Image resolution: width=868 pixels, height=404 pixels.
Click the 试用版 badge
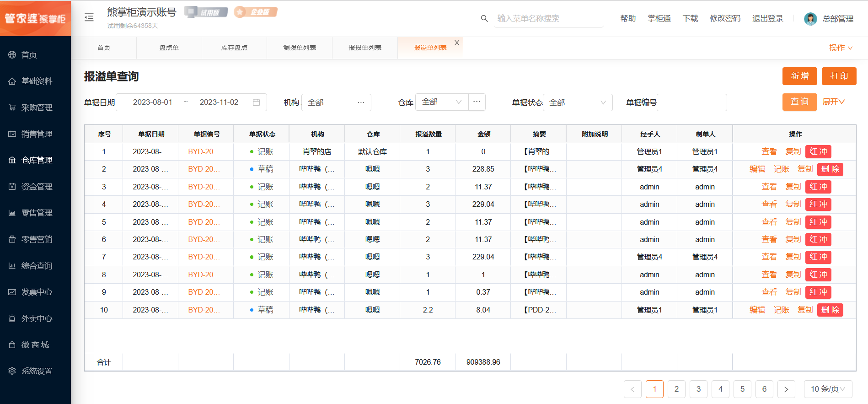(x=206, y=12)
